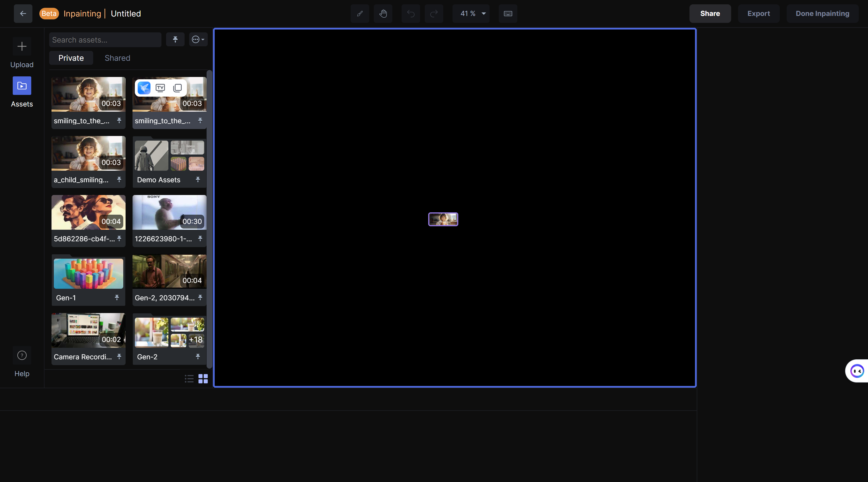Redo the last action
Screen dimensions: 868x482
[x=434, y=14]
